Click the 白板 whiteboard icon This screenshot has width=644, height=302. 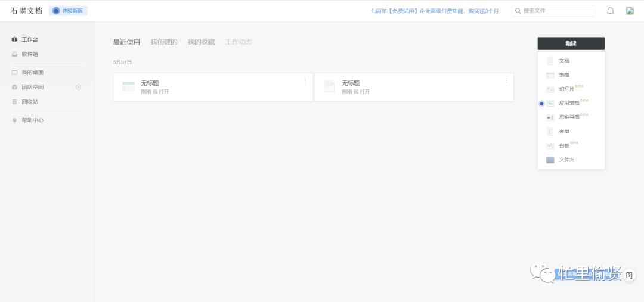click(550, 146)
